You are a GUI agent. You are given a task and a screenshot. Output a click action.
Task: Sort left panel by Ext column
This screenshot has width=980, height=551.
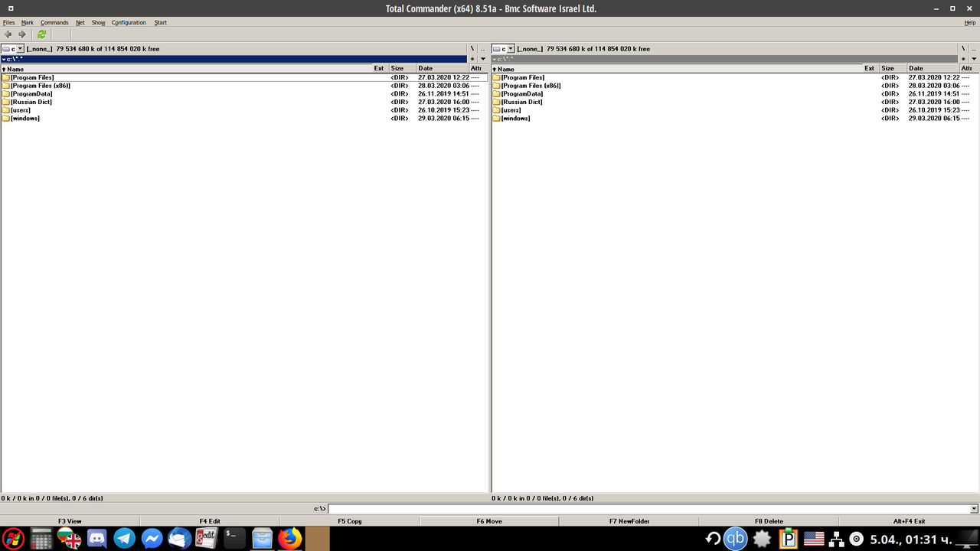[381, 69]
